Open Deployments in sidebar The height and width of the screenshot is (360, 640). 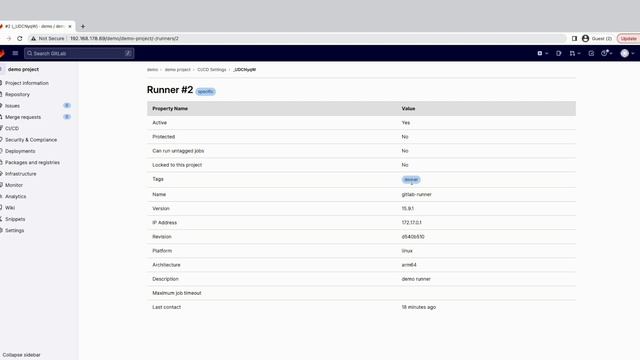click(x=20, y=151)
